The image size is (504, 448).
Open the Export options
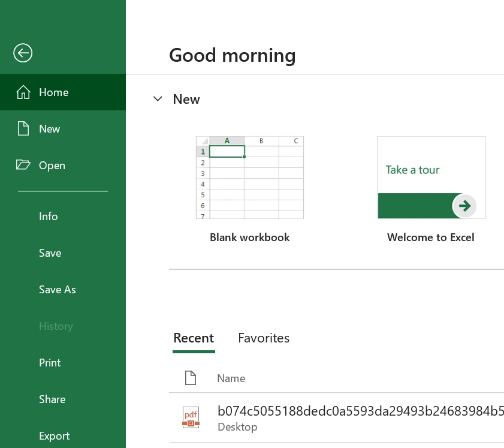click(54, 435)
